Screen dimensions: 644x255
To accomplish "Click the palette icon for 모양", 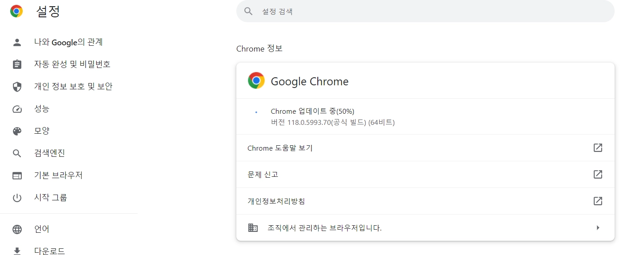I will 17,131.
